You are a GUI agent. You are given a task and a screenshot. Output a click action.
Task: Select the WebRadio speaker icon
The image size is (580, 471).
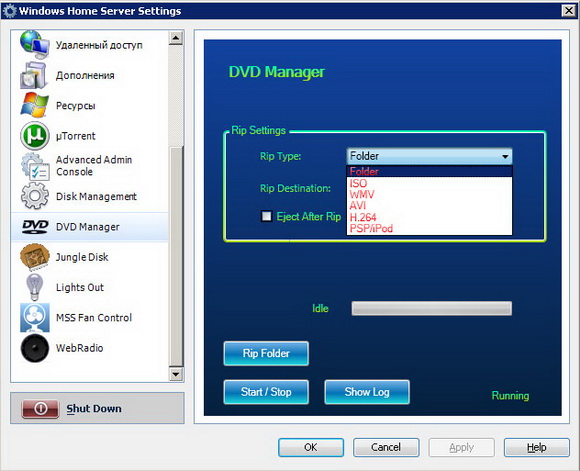34,348
